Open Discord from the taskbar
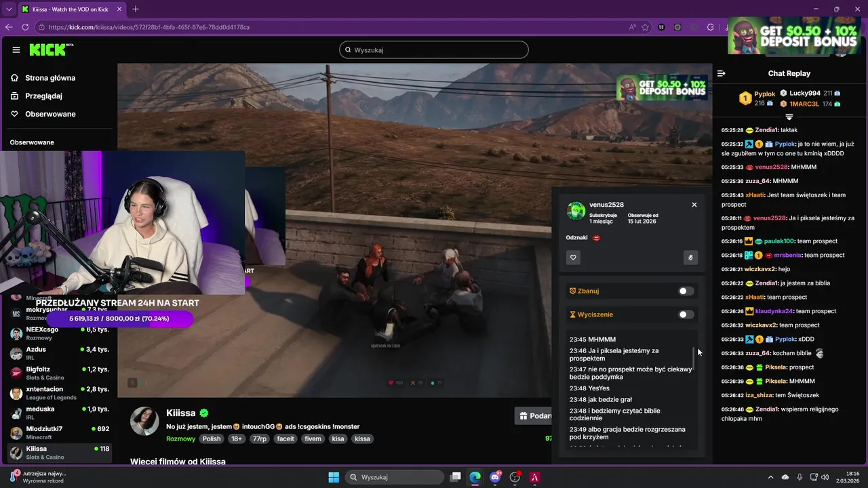Image resolution: width=868 pixels, height=488 pixels. (x=495, y=477)
